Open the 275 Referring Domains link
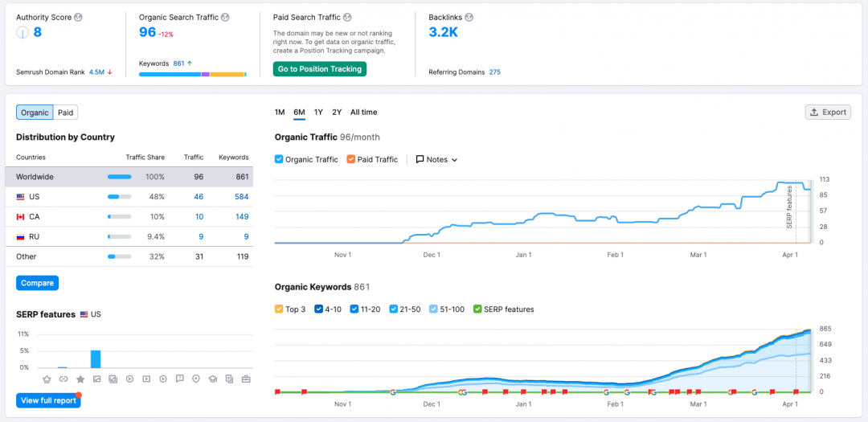 494,72
